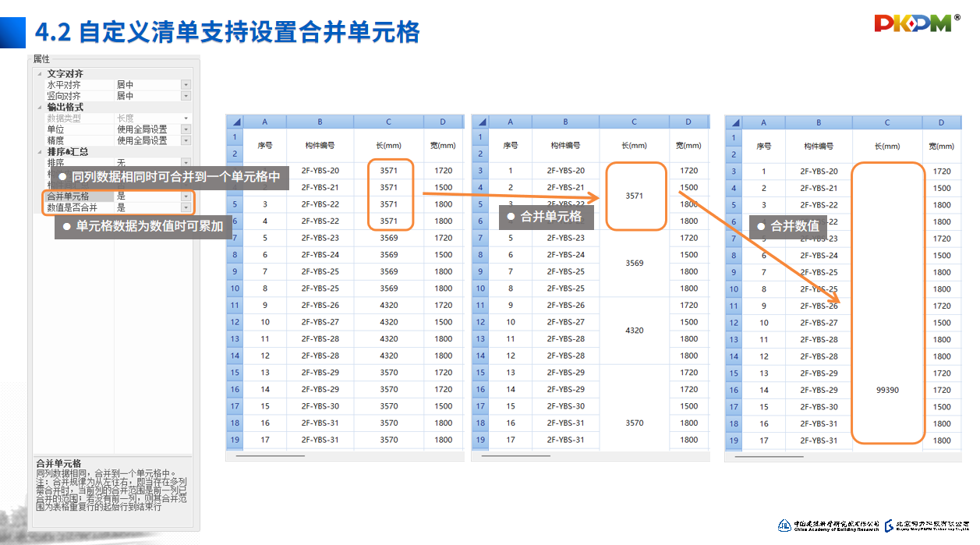Select column B header in the middle table
The image size is (980, 545).
pos(565,122)
